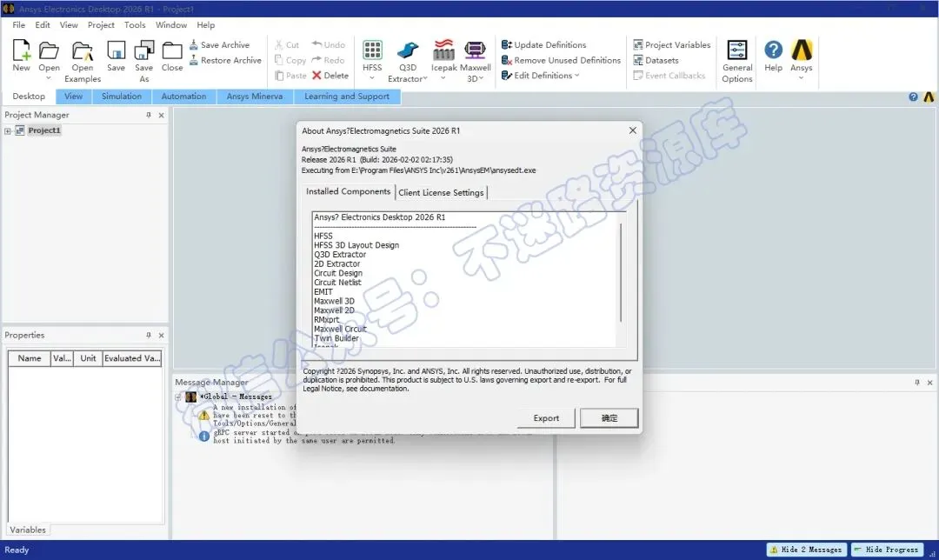The height and width of the screenshot is (560, 939).
Task: Click Hide 2 Messages button
Action: pyautogui.click(x=807, y=550)
